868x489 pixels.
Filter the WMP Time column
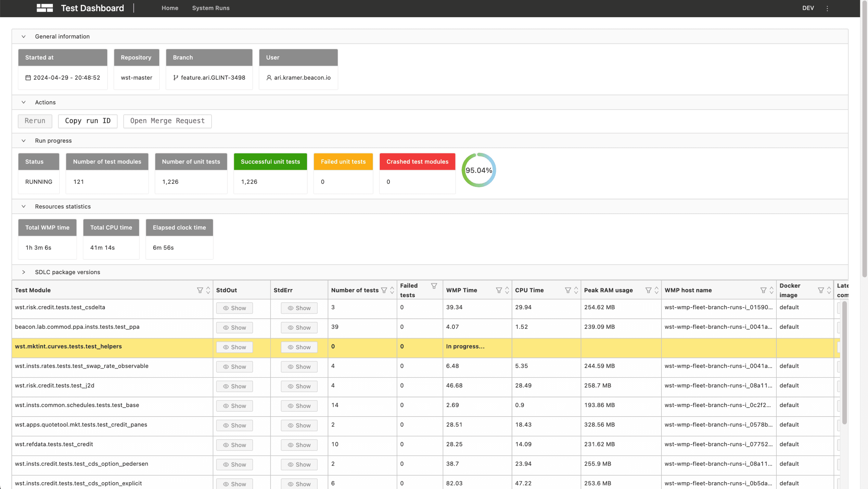(x=499, y=290)
